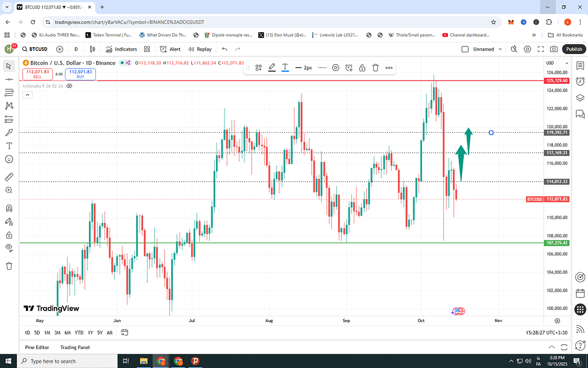Open the candlestick chart type selector
The width and height of the screenshot is (588, 368).
(x=92, y=49)
